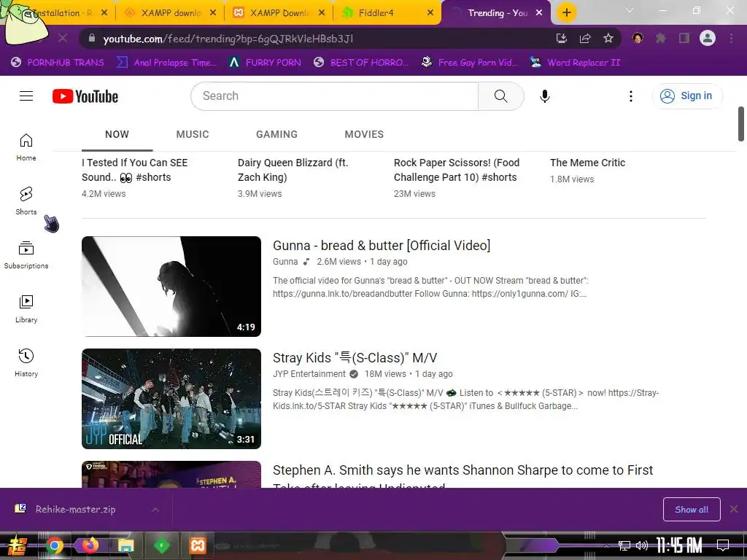Switch to the NOW trending tab
The image size is (747, 560).
tap(117, 134)
